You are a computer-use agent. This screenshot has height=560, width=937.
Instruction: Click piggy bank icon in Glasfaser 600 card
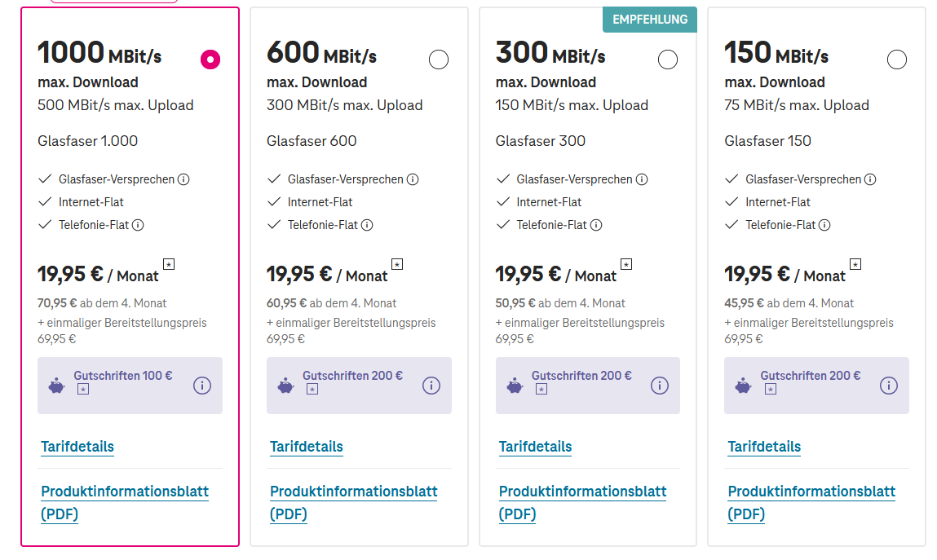click(x=285, y=386)
